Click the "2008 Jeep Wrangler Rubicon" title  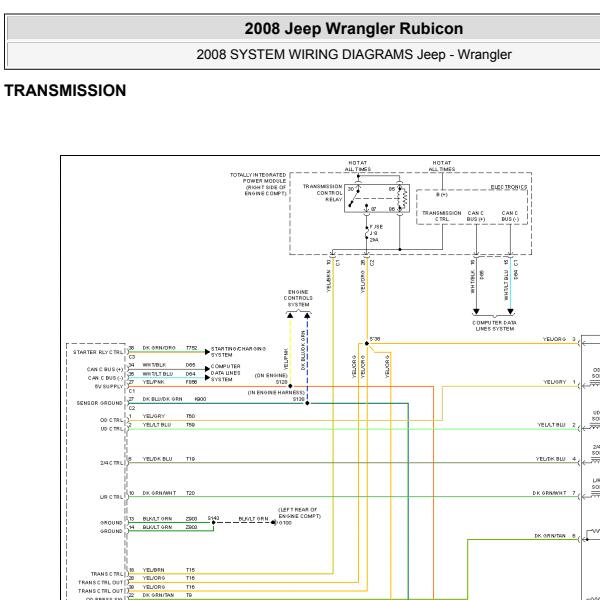[354, 29]
